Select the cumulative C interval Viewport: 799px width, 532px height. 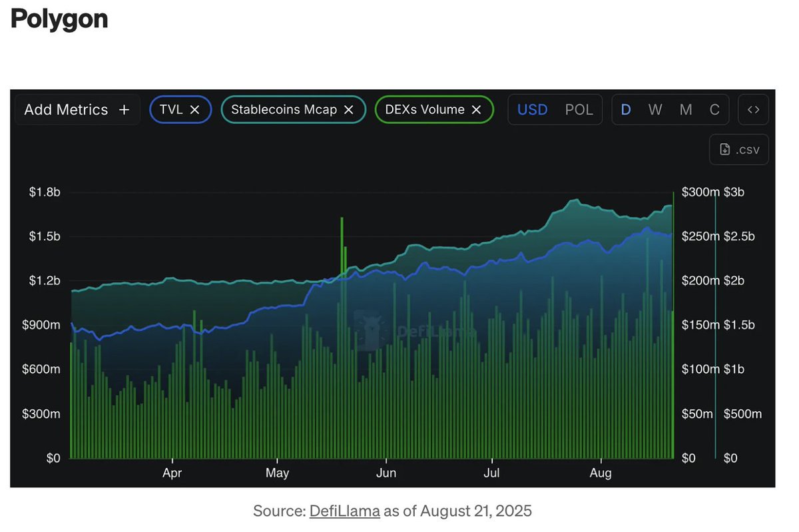click(714, 110)
